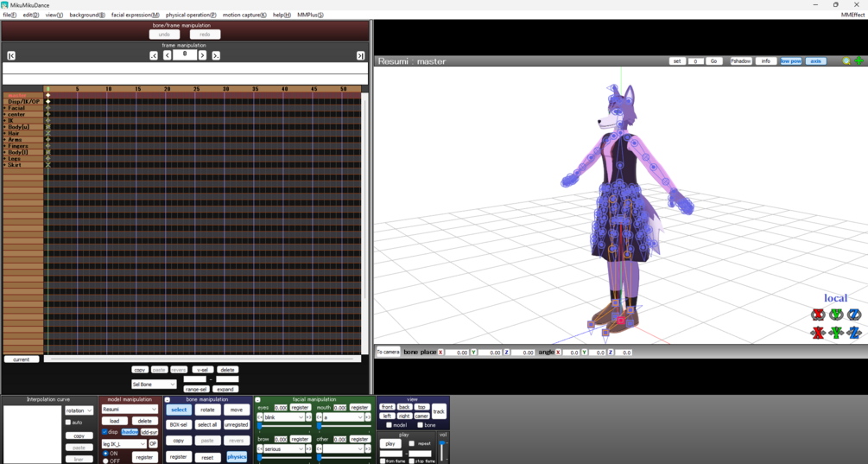Toggle the interpolation auto checkbox
This screenshot has height=464, width=868.
pos(68,422)
